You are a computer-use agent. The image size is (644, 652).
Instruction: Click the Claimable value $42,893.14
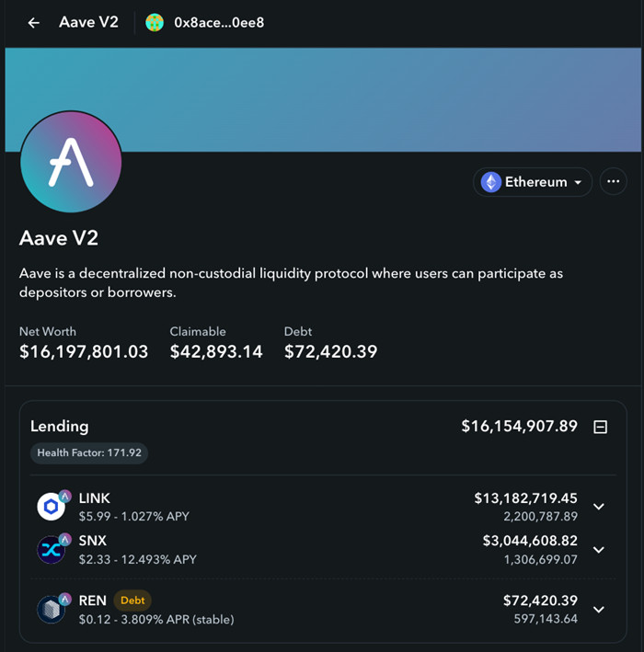pyautogui.click(x=216, y=352)
